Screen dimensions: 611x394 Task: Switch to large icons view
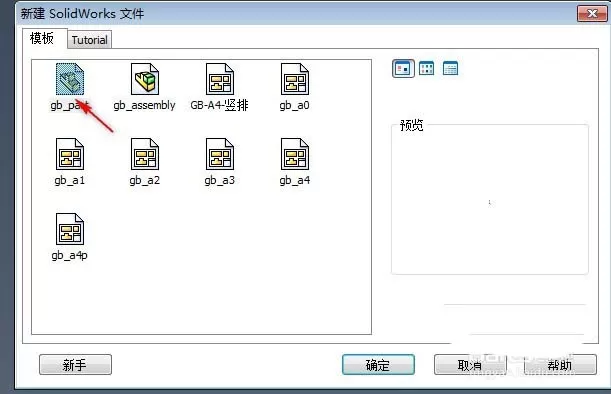pos(403,69)
